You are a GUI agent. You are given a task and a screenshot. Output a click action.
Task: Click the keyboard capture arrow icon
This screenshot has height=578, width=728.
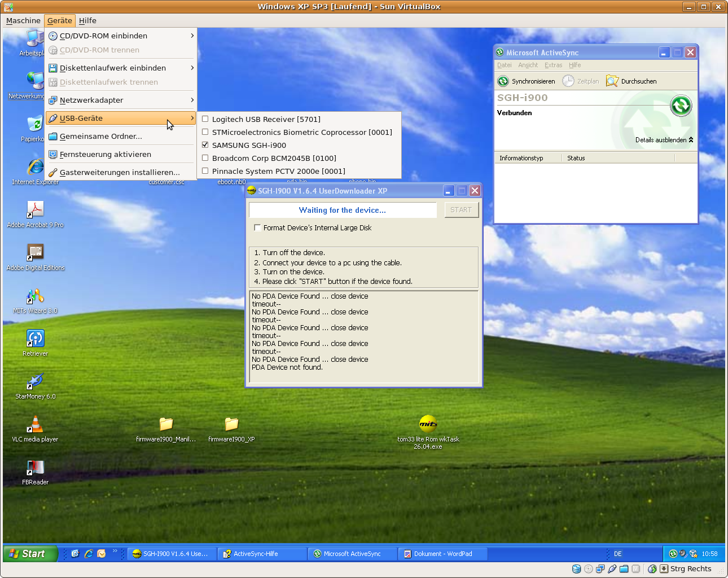click(664, 569)
